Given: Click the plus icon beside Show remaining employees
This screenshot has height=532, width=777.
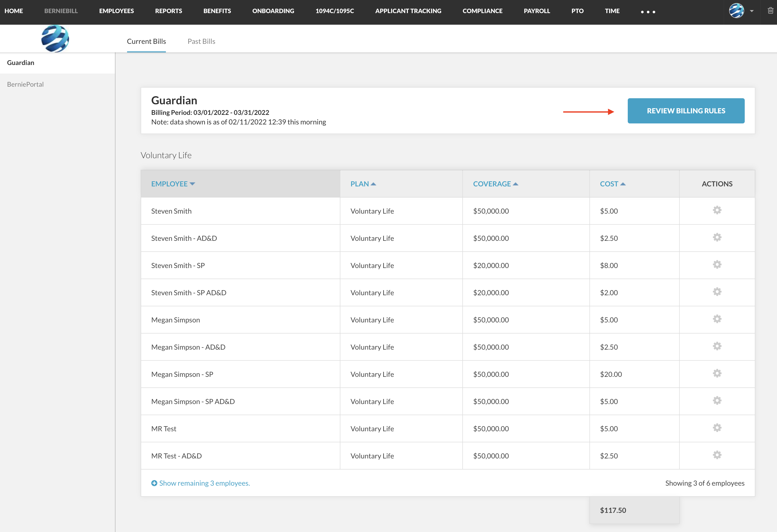Looking at the screenshot, I should point(154,483).
